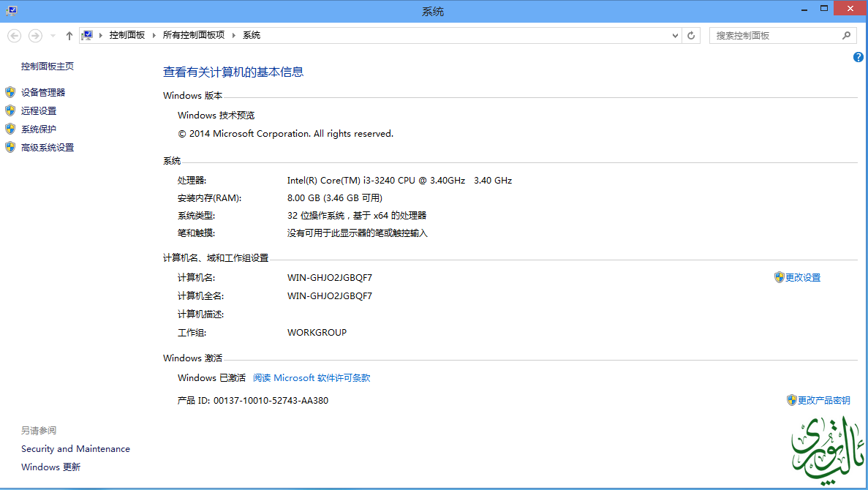The height and width of the screenshot is (490, 868).
Task: Select 系统 breadcrumb in address bar
Action: [252, 35]
